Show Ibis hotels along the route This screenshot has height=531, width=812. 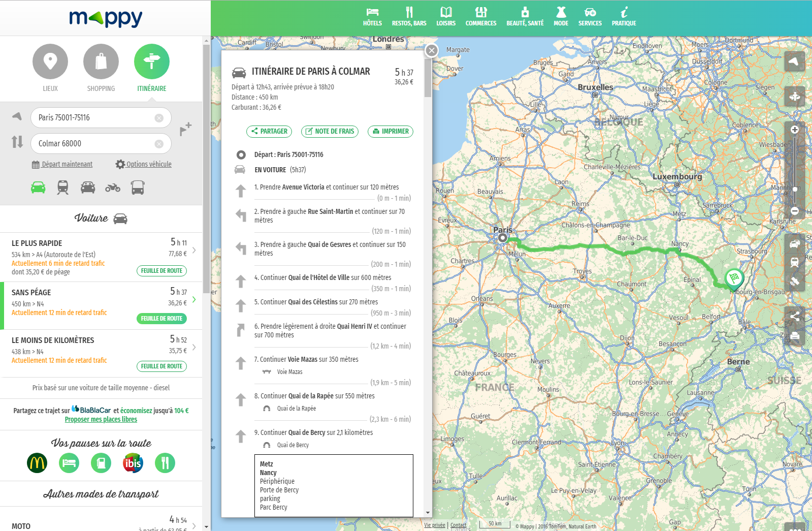pos(133,463)
